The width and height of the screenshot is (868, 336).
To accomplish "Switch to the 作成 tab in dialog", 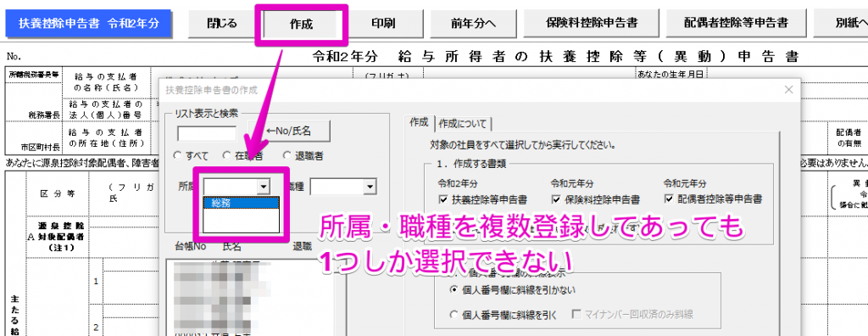I will [x=419, y=122].
